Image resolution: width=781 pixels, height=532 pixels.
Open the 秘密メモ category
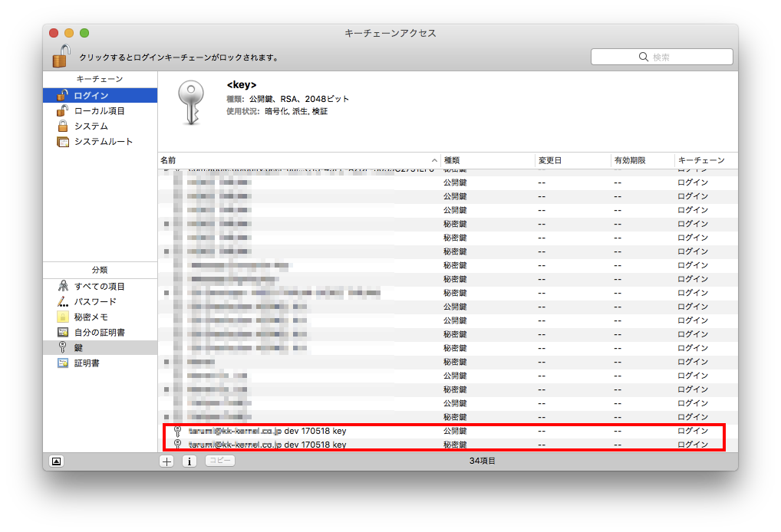coord(91,317)
